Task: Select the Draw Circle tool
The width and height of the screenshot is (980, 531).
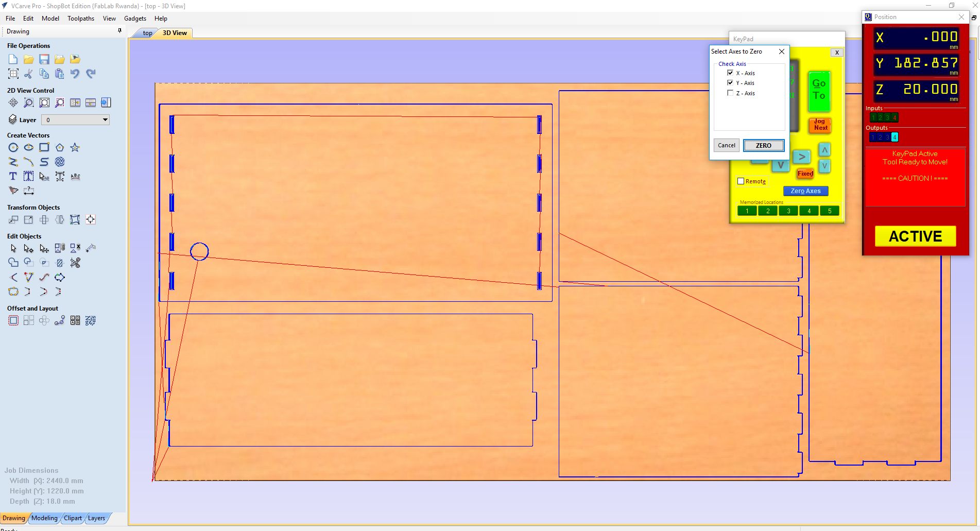Action: click(x=13, y=147)
